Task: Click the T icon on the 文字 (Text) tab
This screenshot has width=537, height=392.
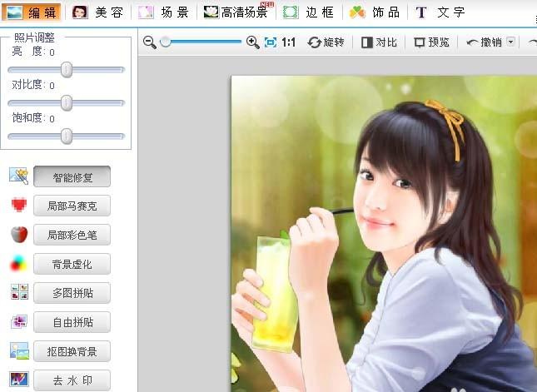Action: 421,12
